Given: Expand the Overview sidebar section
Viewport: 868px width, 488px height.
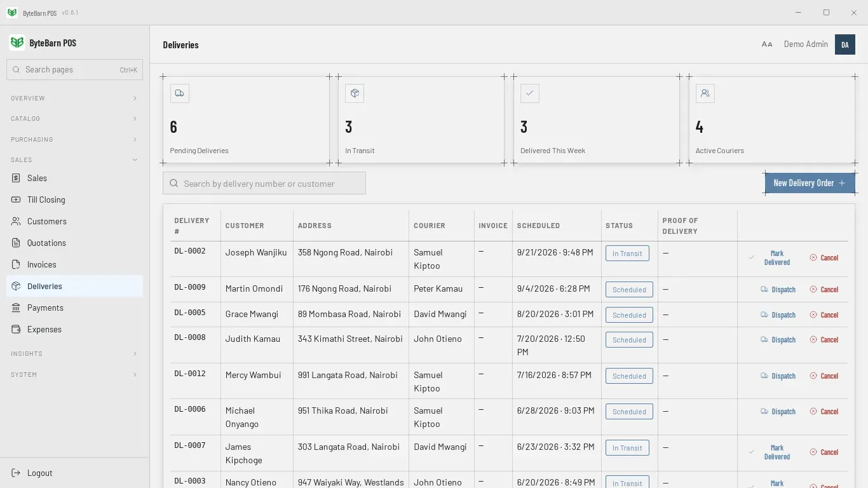Looking at the screenshot, I should click(x=74, y=98).
